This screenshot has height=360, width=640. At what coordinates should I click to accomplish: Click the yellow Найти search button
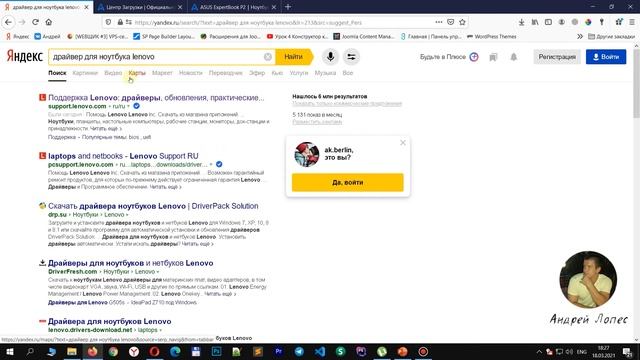[293, 57]
